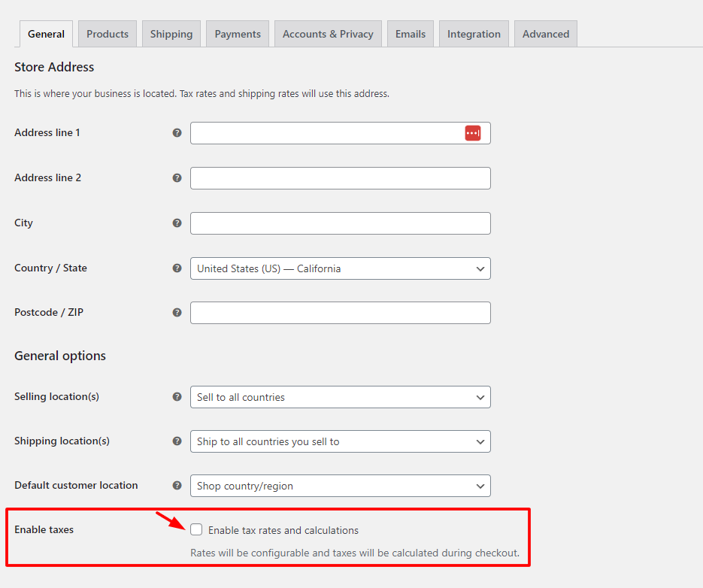Open the Country / State dropdown
This screenshot has height=588, width=703.
[340, 268]
